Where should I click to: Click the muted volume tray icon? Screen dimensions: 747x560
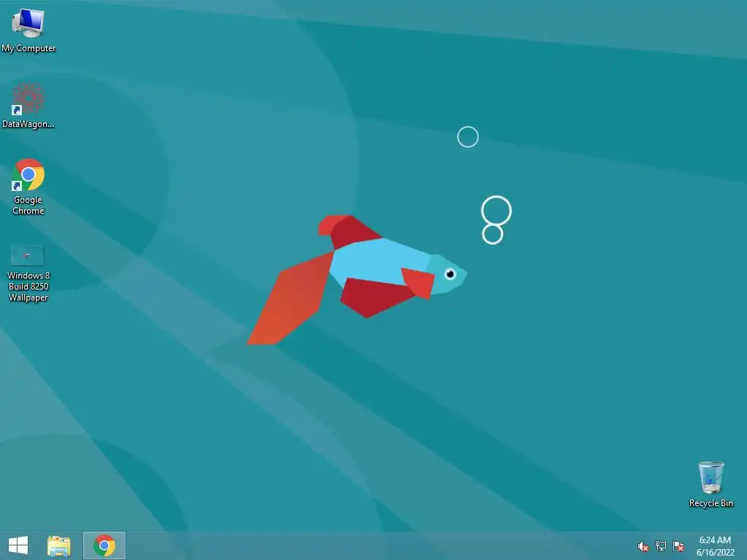643,546
